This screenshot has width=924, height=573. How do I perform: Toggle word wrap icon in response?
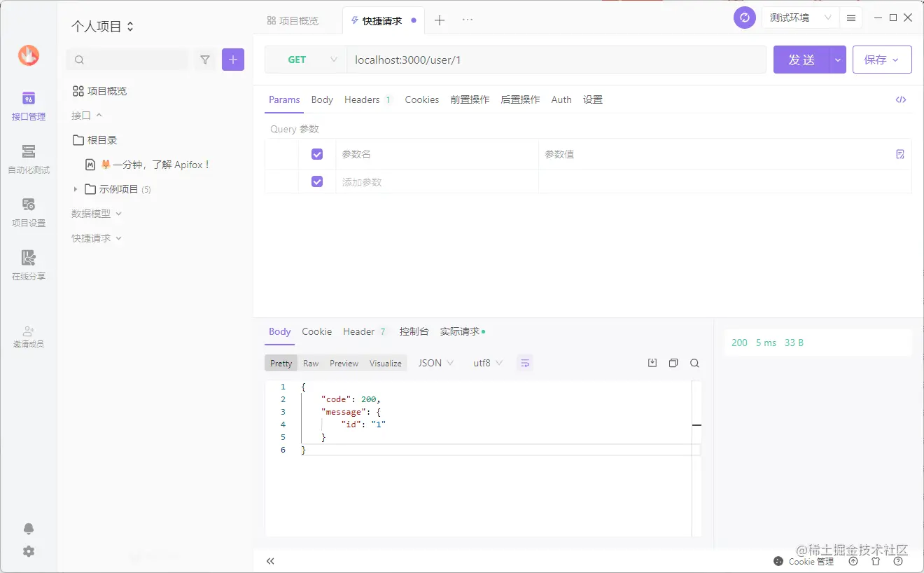click(x=525, y=363)
